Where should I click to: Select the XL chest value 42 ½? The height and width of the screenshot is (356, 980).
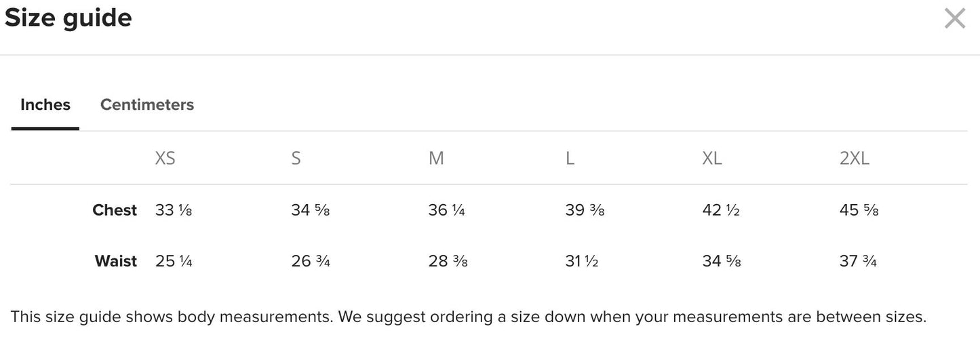(x=721, y=210)
